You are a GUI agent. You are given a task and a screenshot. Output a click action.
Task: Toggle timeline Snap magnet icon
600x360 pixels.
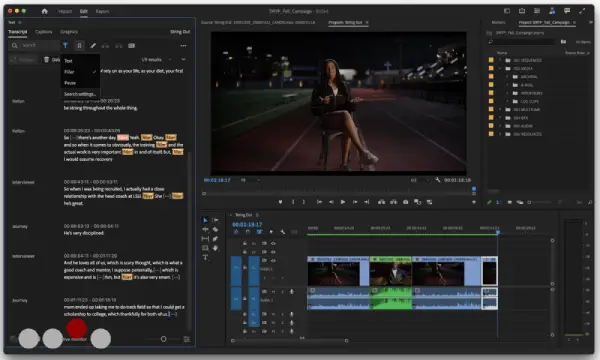pyautogui.click(x=248, y=232)
